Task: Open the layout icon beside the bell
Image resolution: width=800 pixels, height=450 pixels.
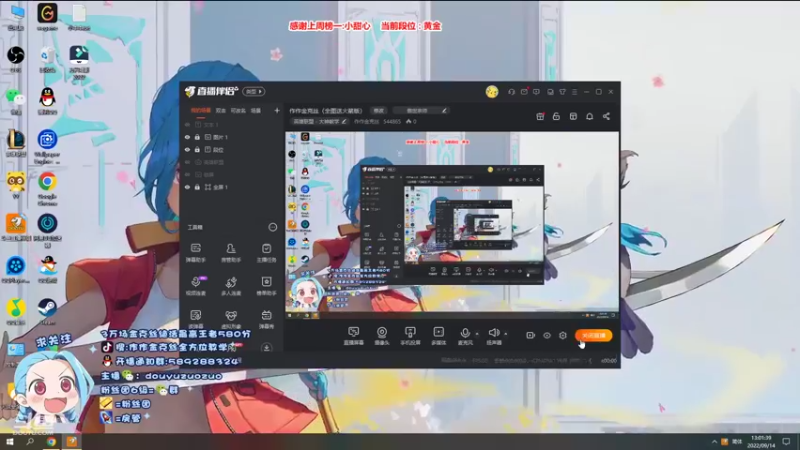Action: pyautogui.click(x=573, y=116)
